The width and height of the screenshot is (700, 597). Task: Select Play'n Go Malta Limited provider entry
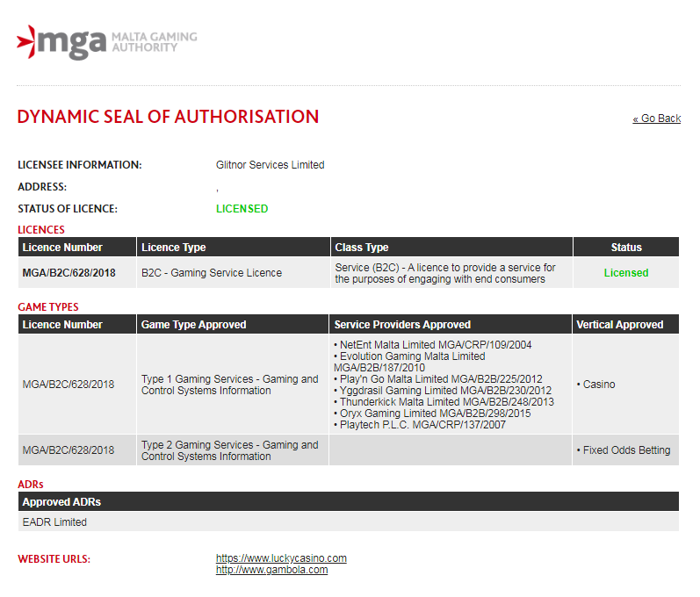(438, 379)
